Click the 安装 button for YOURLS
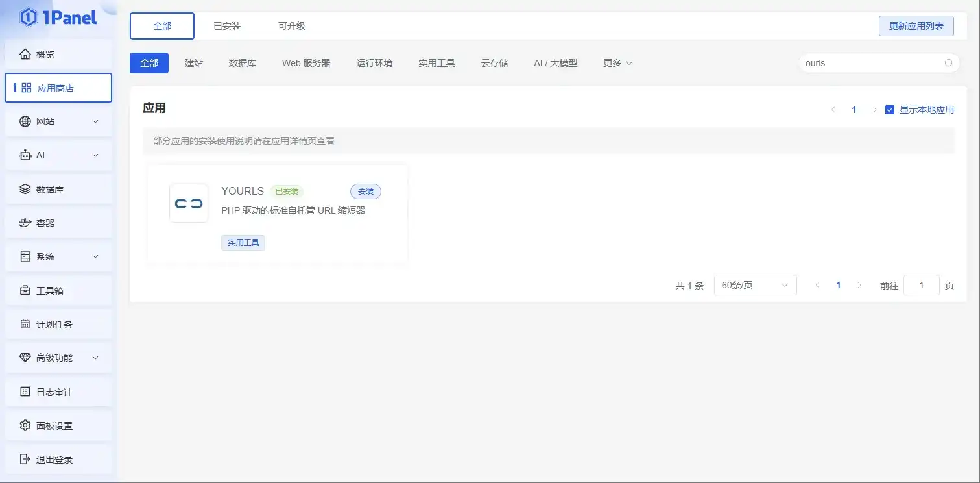980x483 pixels. tap(366, 192)
